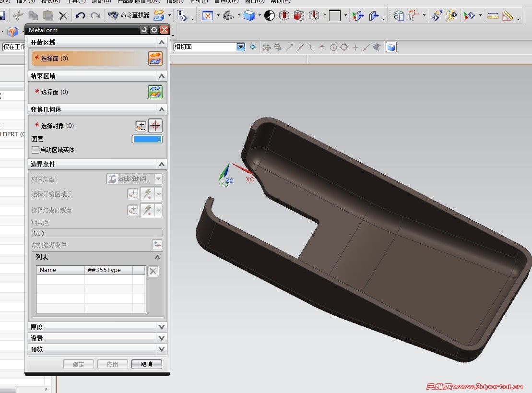
Task: Expand the 设置 section
Action: coord(162,338)
